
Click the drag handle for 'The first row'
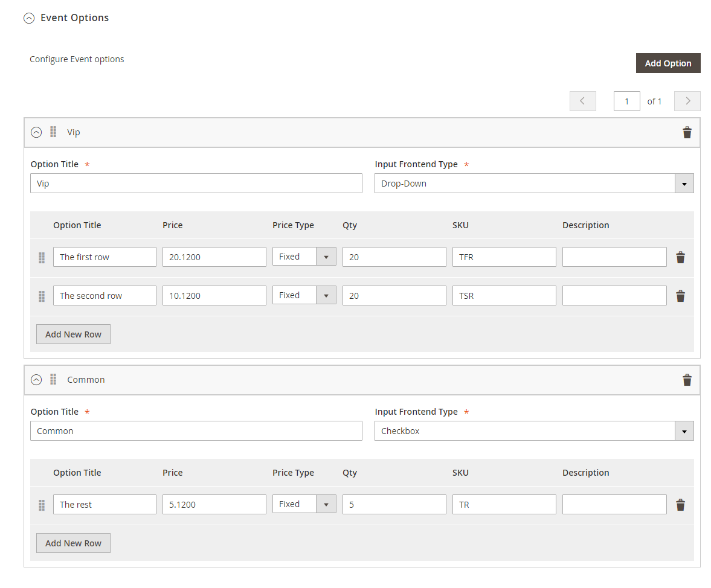(x=42, y=257)
